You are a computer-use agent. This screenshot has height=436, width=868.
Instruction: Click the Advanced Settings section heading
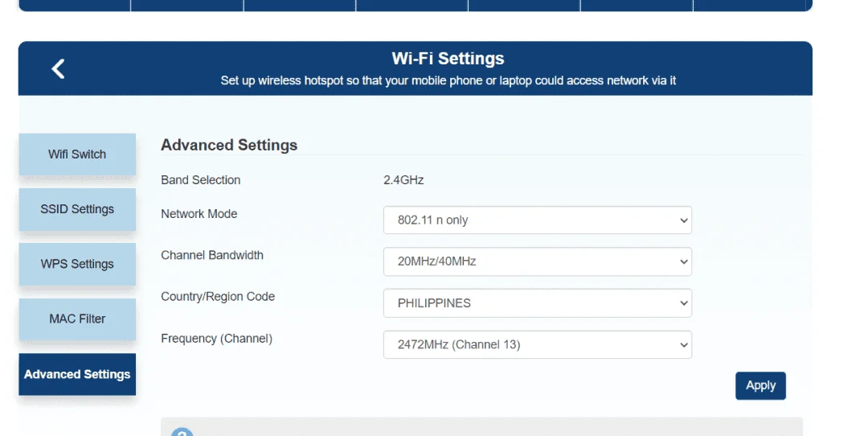pos(229,145)
